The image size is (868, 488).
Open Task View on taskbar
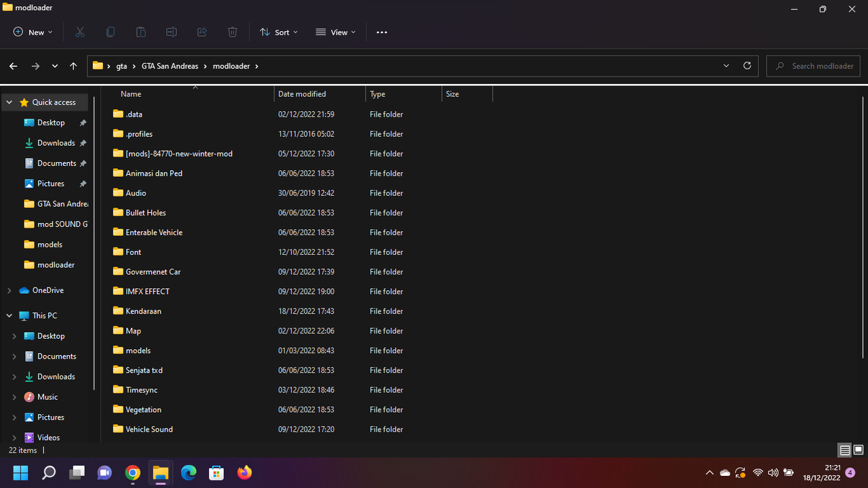[77, 472]
